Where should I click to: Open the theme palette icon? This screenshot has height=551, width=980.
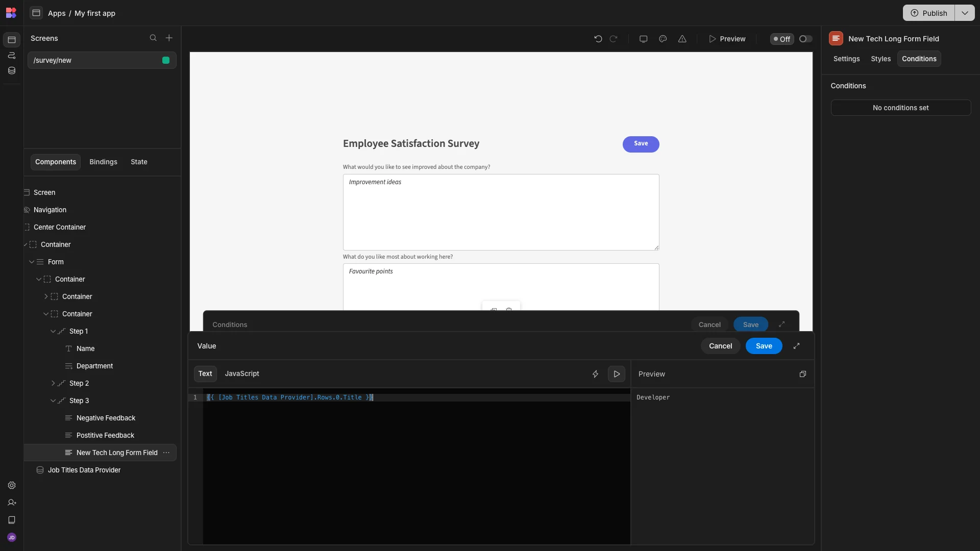tap(663, 39)
